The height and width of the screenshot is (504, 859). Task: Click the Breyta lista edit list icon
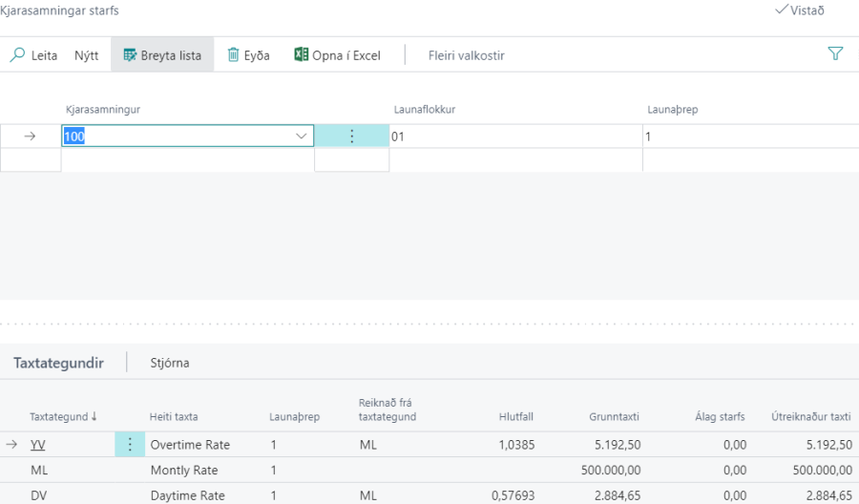(130, 55)
